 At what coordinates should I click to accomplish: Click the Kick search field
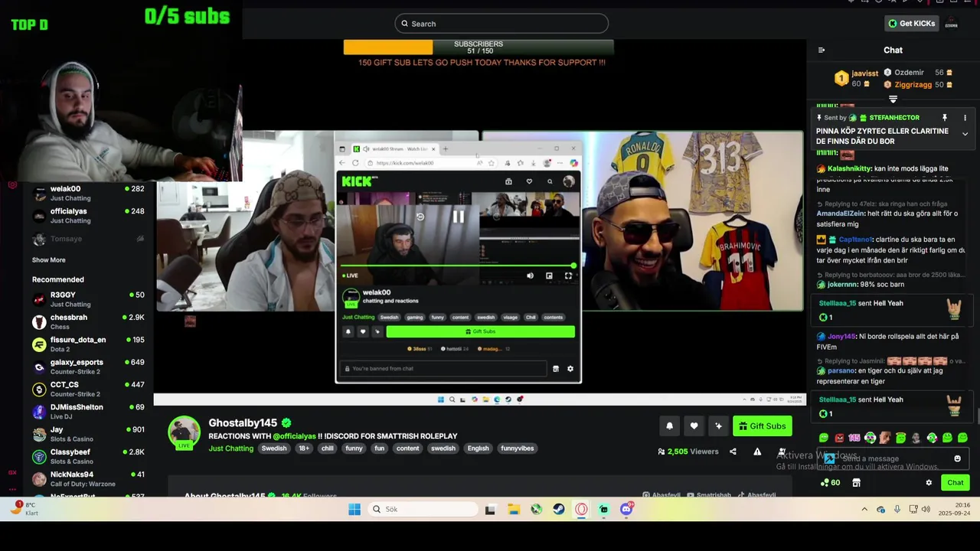(501, 24)
